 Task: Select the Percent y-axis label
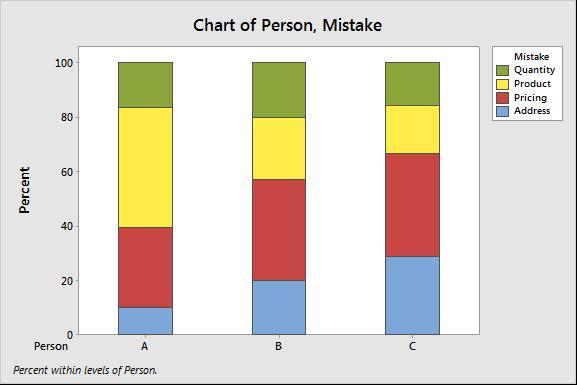(24, 190)
